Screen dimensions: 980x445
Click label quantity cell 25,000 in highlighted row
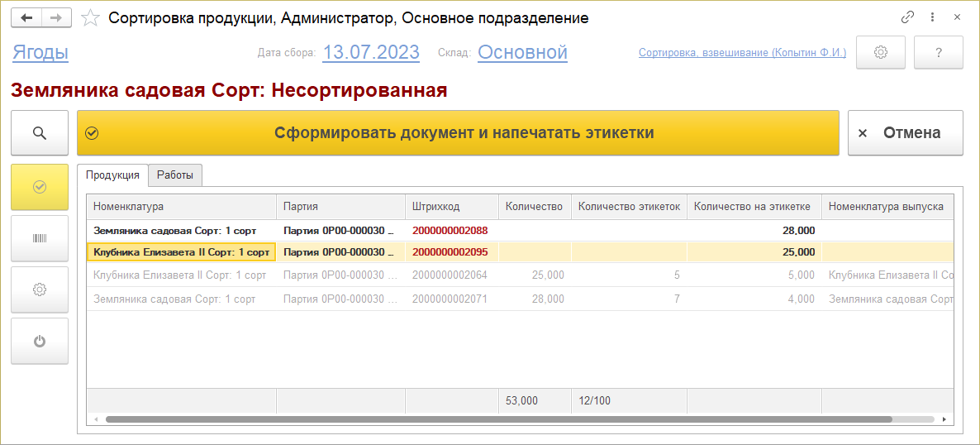coord(754,252)
